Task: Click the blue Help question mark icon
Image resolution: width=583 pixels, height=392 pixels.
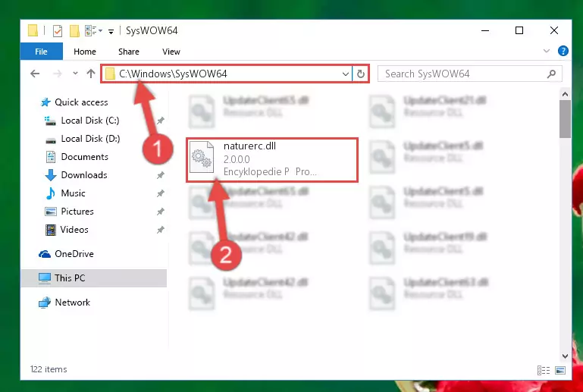Action: (x=563, y=51)
